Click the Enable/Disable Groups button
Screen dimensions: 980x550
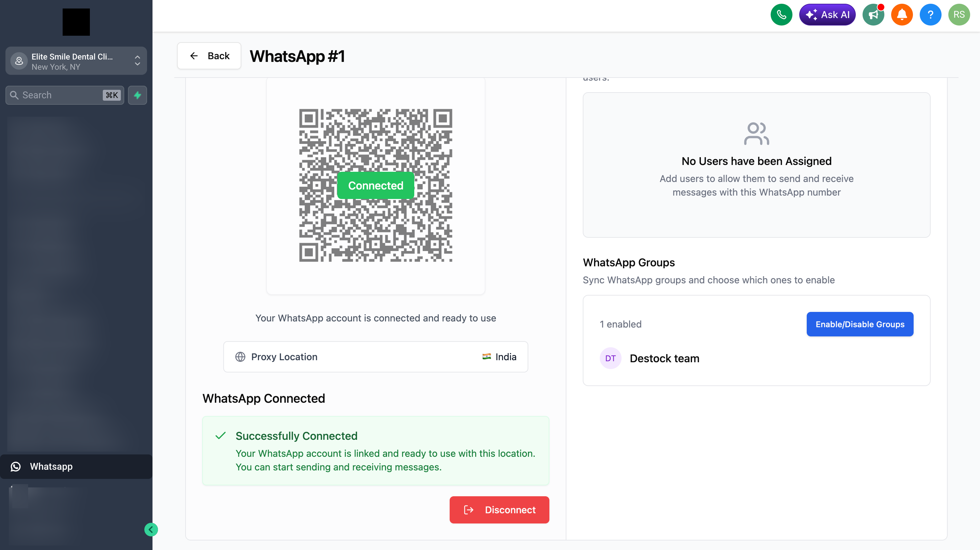click(860, 324)
